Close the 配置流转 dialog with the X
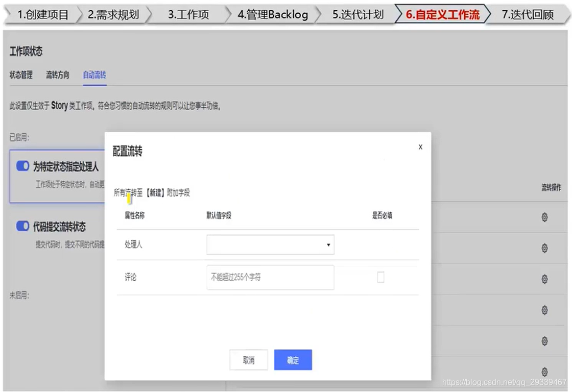This screenshot has height=392, width=572. pos(420,147)
